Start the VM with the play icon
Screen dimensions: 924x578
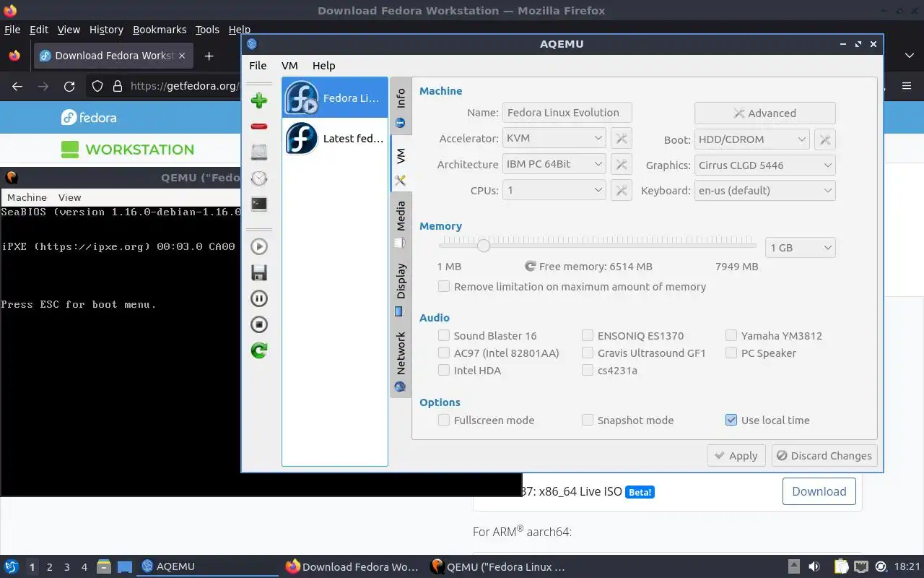tap(259, 246)
